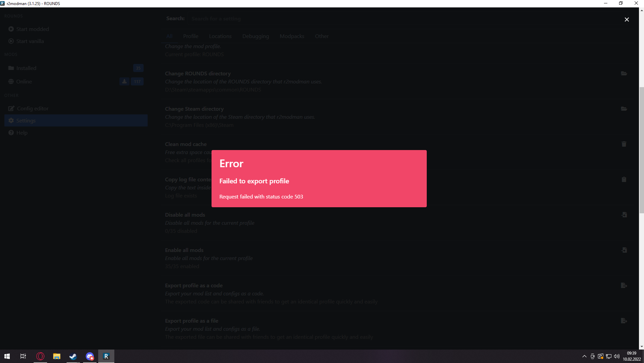The image size is (644, 363).
Task: Click clipboard icon for Copy log file contents
Action: (x=624, y=179)
